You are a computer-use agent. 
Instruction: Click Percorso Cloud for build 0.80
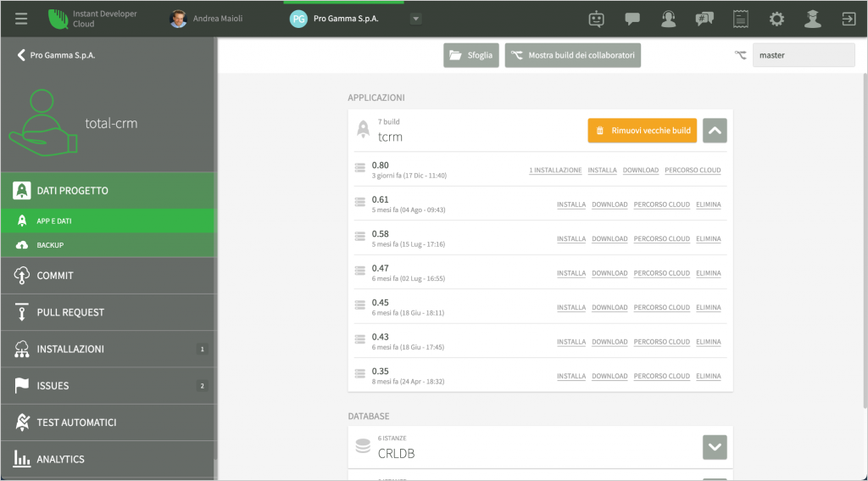(693, 171)
